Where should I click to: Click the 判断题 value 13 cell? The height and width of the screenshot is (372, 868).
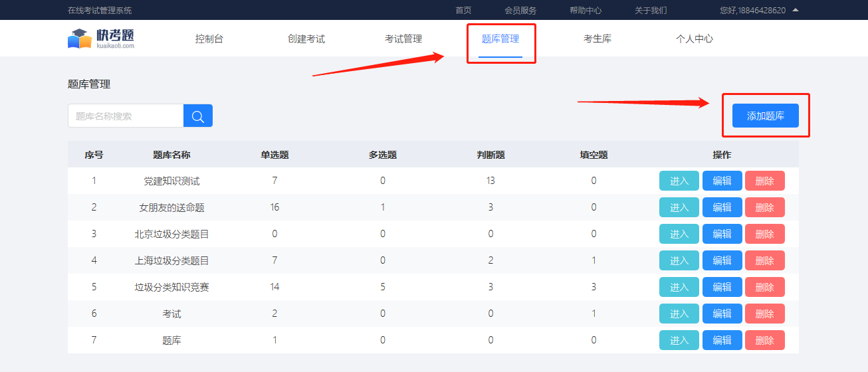point(490,181)
